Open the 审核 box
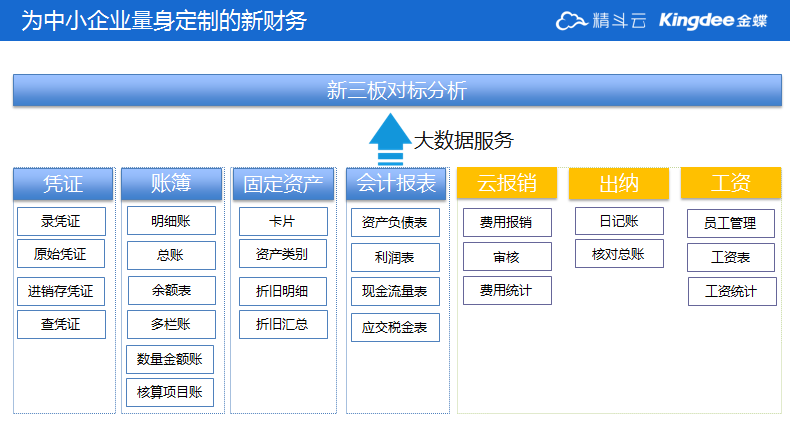 (x=507, y=257)
